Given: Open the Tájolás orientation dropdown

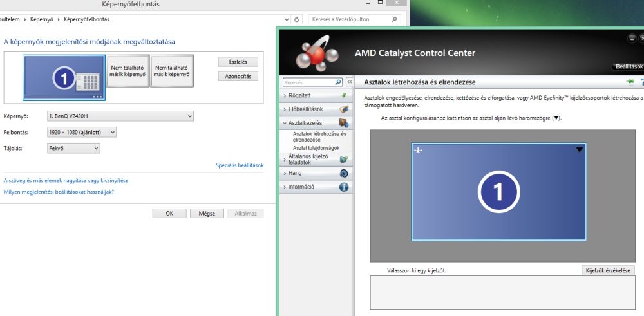Looking at the screenshot, I should click(73, 148).
